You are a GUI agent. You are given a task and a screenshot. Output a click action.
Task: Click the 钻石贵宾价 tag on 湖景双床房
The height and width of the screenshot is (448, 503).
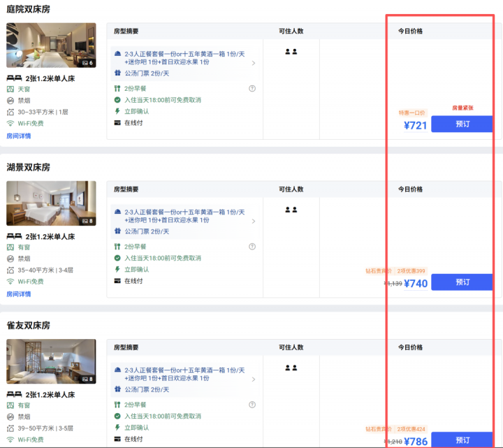pos(378,271)
